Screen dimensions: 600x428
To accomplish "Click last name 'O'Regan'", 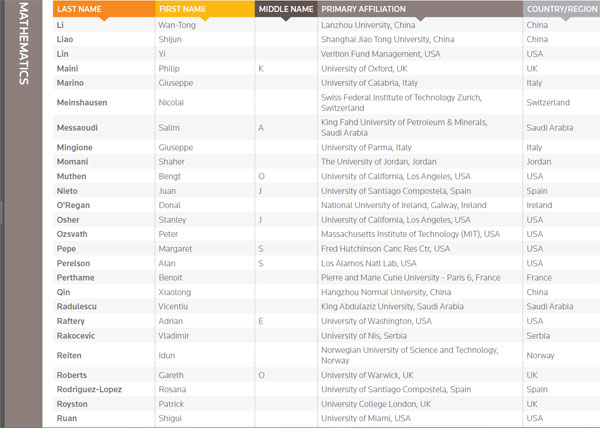I will [73, 205].
